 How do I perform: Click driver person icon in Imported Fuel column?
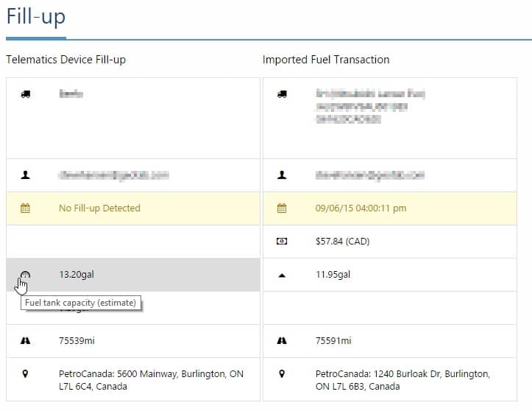pos(282,175)
